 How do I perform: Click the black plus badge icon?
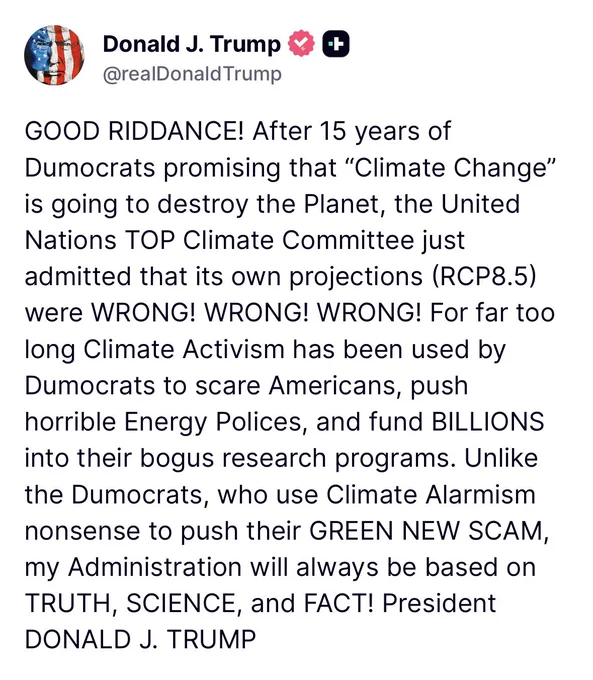click(x=336, y=44)
